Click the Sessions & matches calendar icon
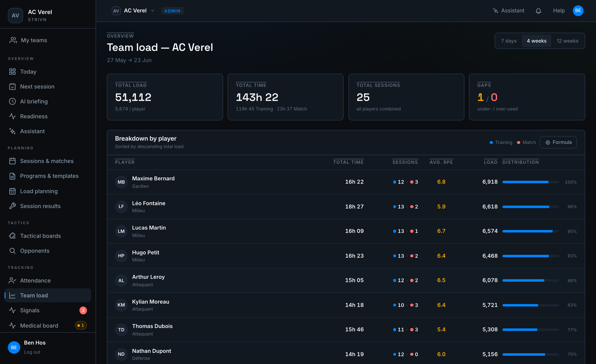 (x=12, y=161)
